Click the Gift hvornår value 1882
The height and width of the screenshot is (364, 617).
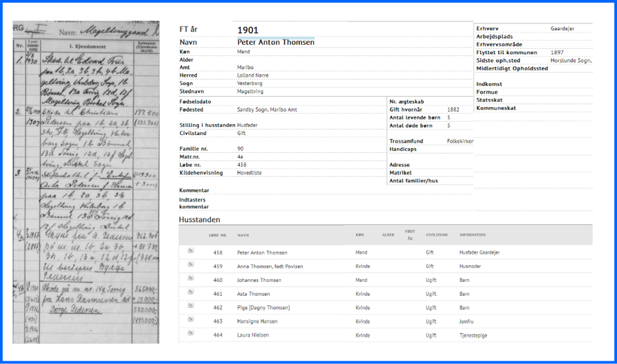pyautogui.click(x=453, y=110)
